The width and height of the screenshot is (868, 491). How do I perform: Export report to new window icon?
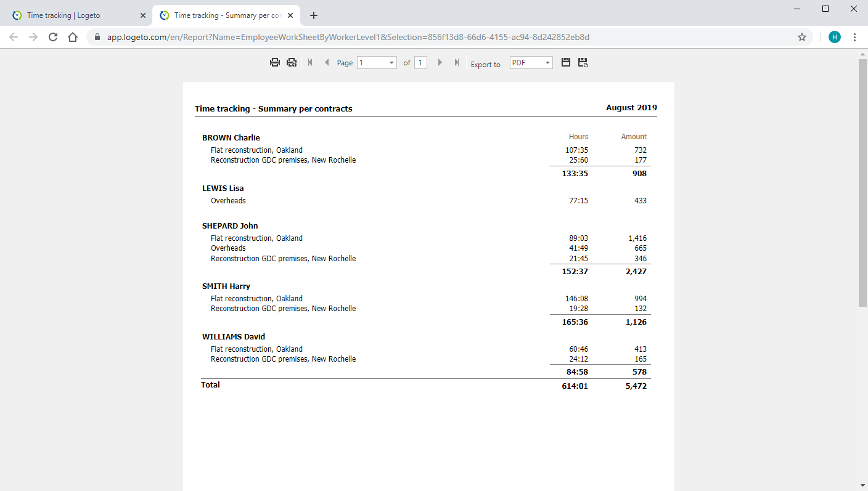(583, 62)
